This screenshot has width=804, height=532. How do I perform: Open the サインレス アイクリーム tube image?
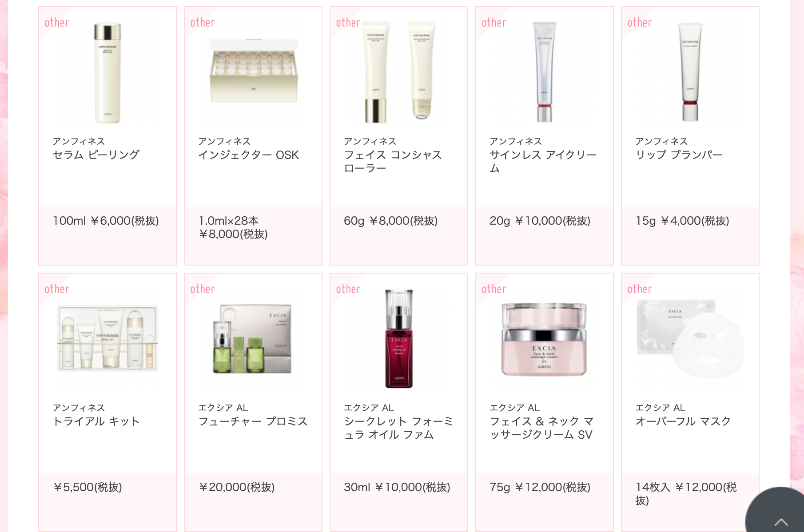(x=544, y=72)
